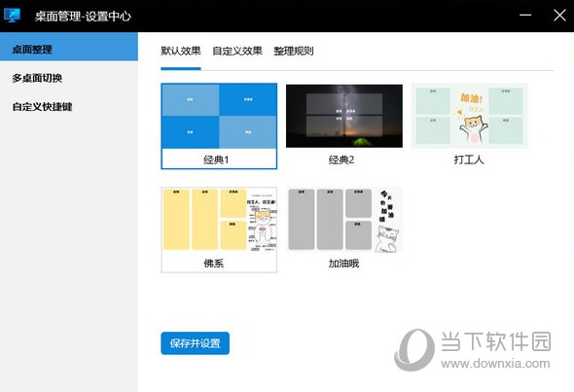
Task: Click the 经典1 label text
Action: [x=216, y=160]
